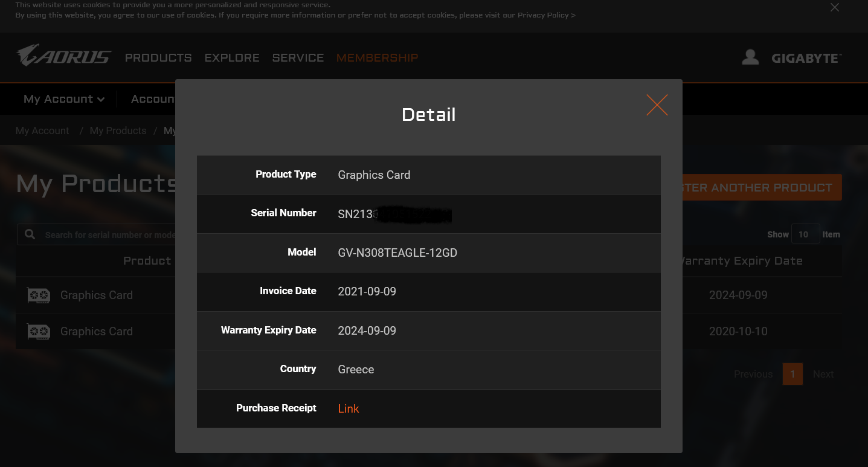The width and height of the screenshot is (868, 467).
Task: Click the My Products breadcrumb
Action: point(118,130)
